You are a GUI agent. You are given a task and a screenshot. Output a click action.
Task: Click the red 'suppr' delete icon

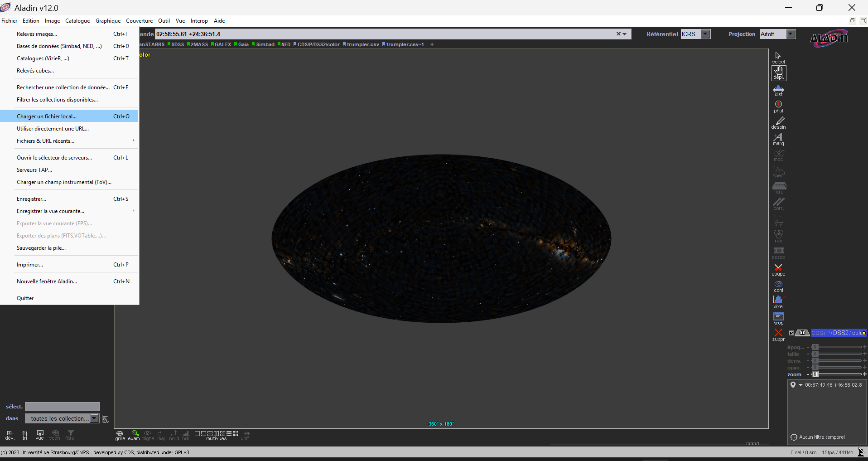778,335
